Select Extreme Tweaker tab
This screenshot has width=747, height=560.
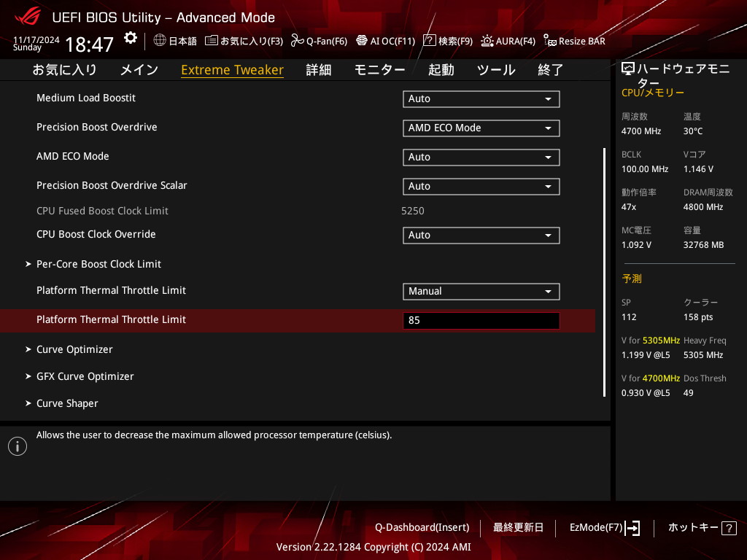tap(233, 70)
